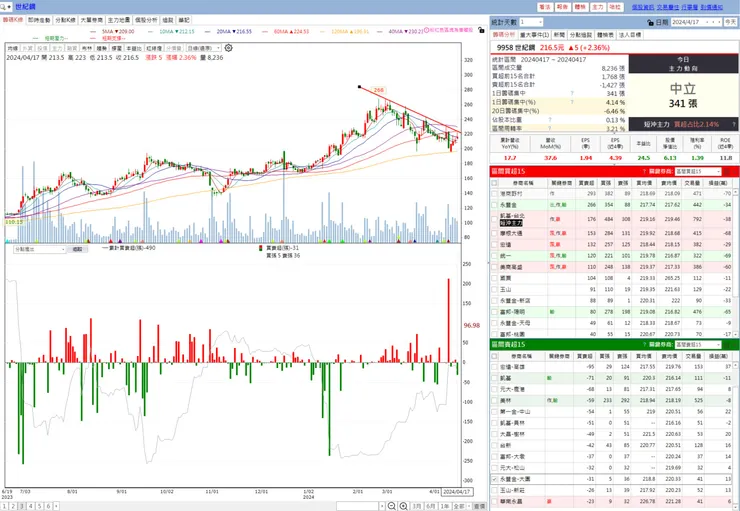740x511 pixels.
Task: Open the help icon in the 區間賣超15 header
Action: coord(644,344)
